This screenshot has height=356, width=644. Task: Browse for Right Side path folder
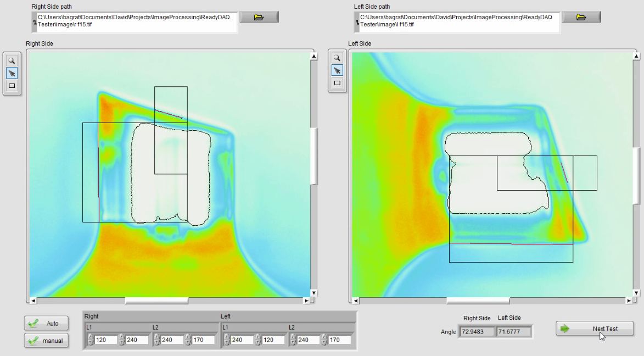(259, 17)
